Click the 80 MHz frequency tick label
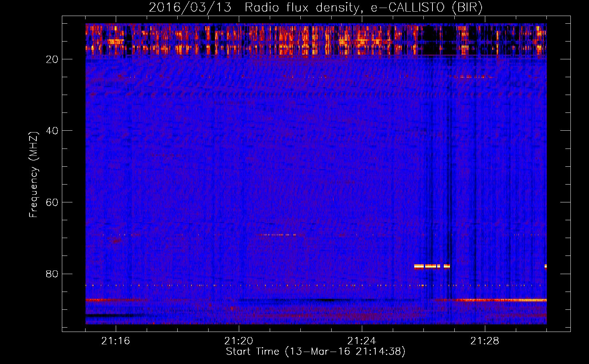Screen dimensions: 589x364 tap(52, 274)
